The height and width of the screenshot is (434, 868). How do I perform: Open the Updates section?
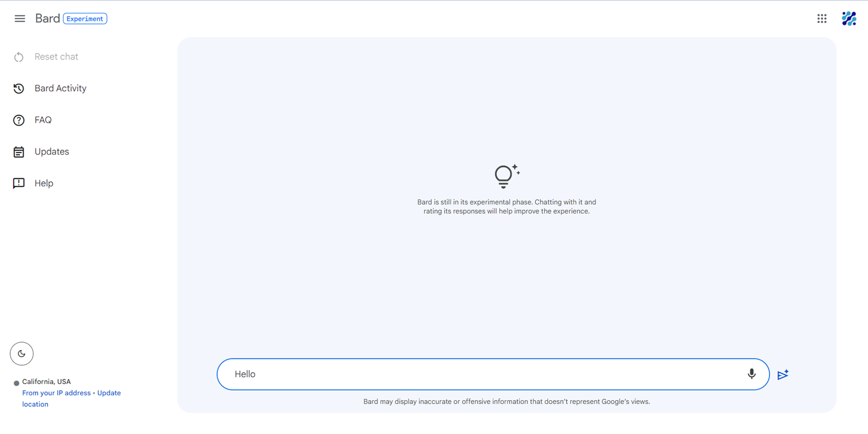[52, 152]
